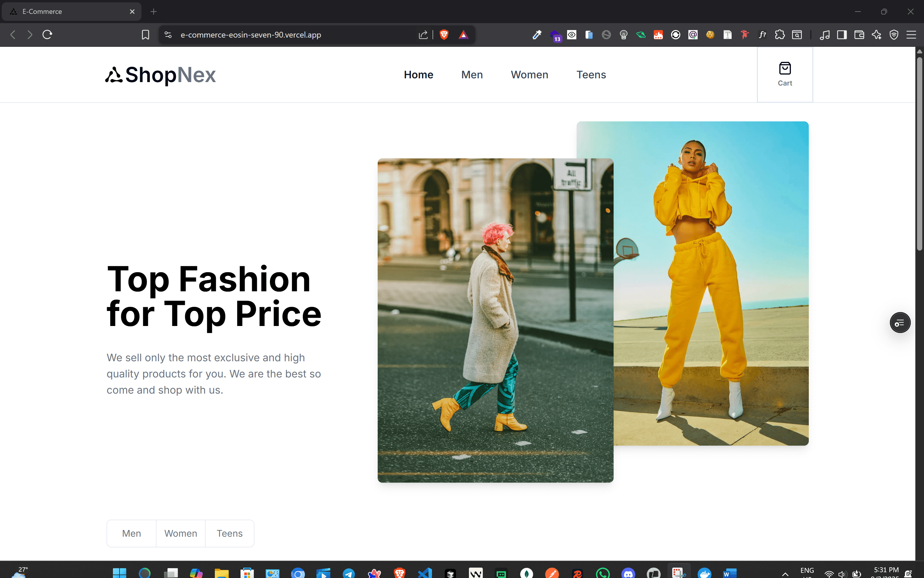Open the orange flame extension icon

(x=658, y=35)
